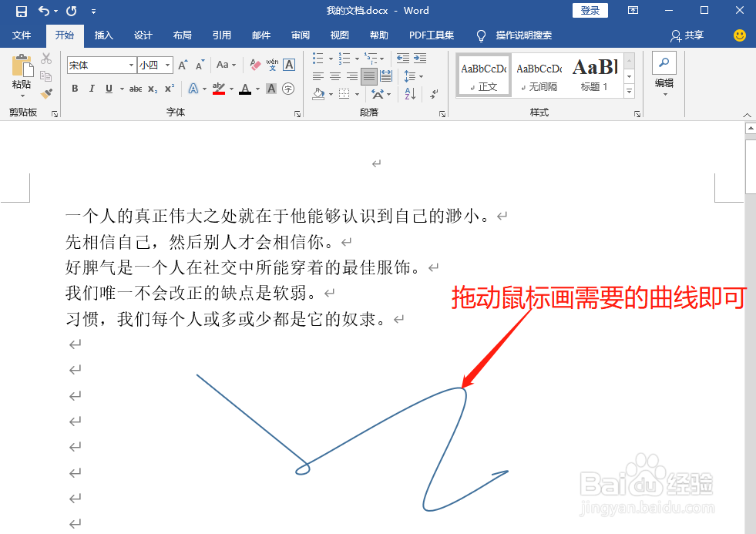Toggle bold formatting

tap(75, 89)
